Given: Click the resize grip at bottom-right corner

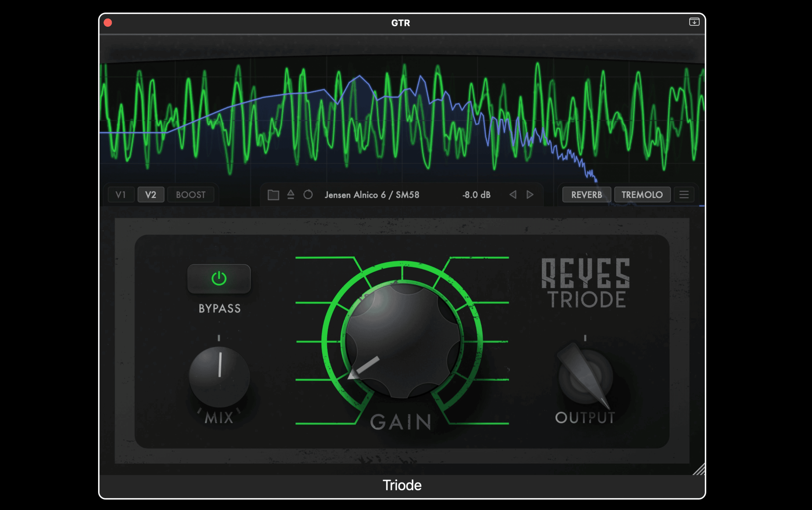Looking at the screenshot, I should coord(699,469).
